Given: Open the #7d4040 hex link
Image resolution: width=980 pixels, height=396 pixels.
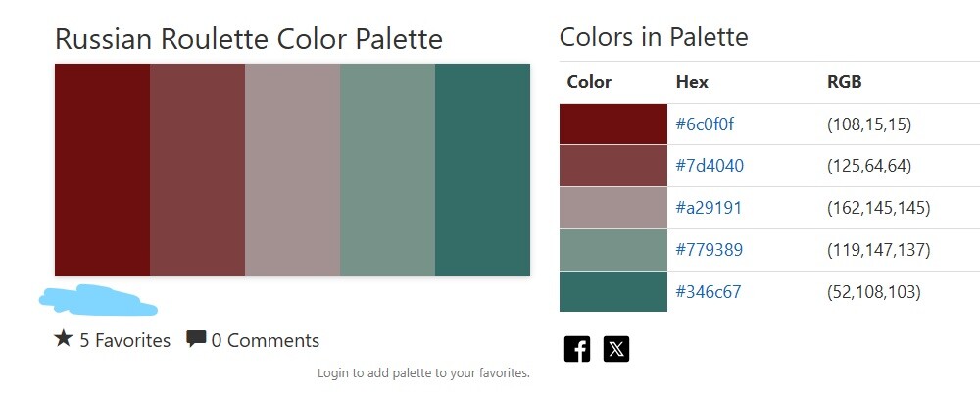Looking at the screenshot, I should [710, 166].
